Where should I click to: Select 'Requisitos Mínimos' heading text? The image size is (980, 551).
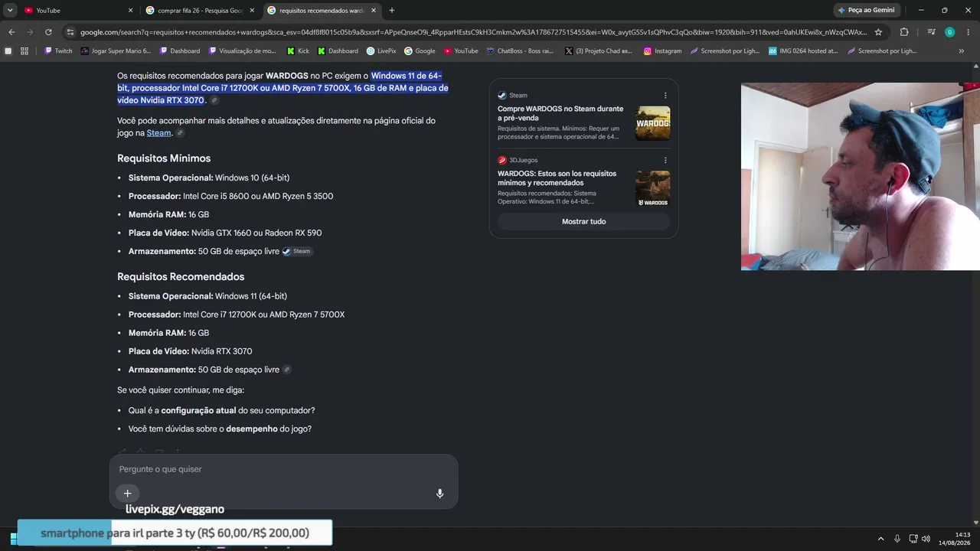(x=164, y=158)
